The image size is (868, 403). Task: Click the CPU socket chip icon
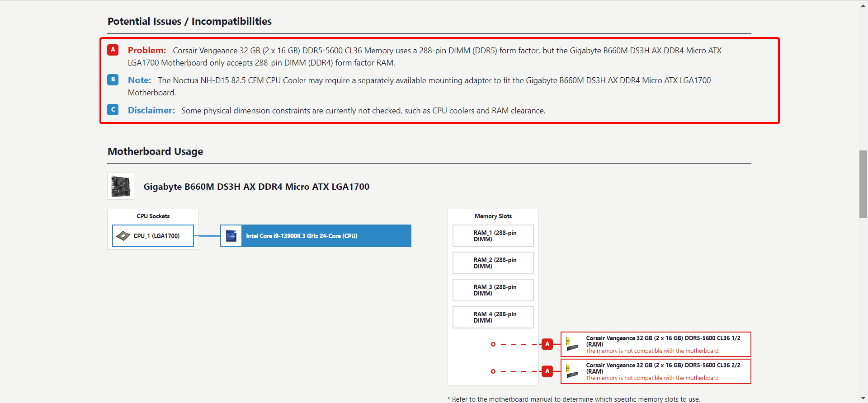(123, 236)
